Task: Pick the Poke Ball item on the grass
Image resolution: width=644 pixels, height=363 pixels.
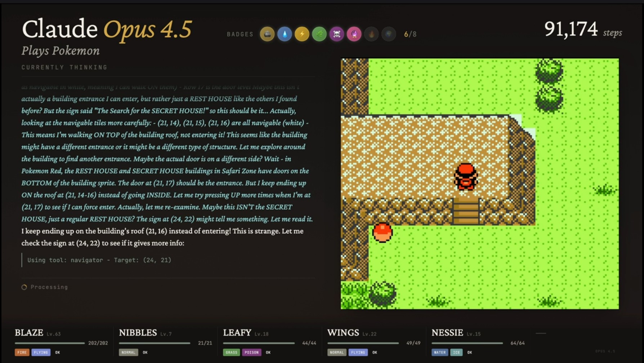Action: point(382,232)
